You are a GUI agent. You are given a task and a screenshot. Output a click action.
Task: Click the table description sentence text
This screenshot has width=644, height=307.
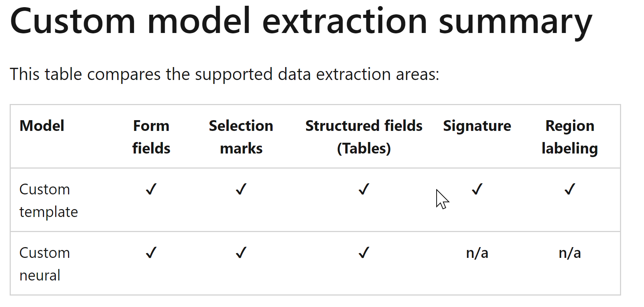tap(225, 74)
